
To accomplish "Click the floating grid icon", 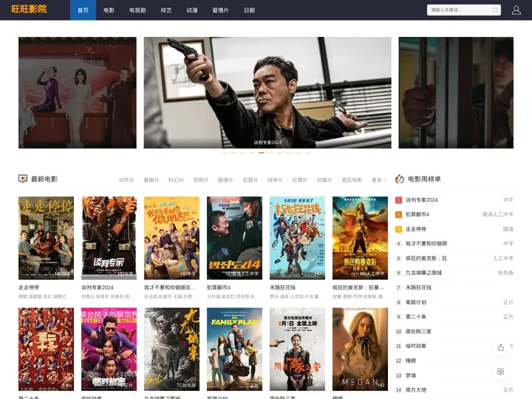I will pyautogui.click(x=500, y=372).
